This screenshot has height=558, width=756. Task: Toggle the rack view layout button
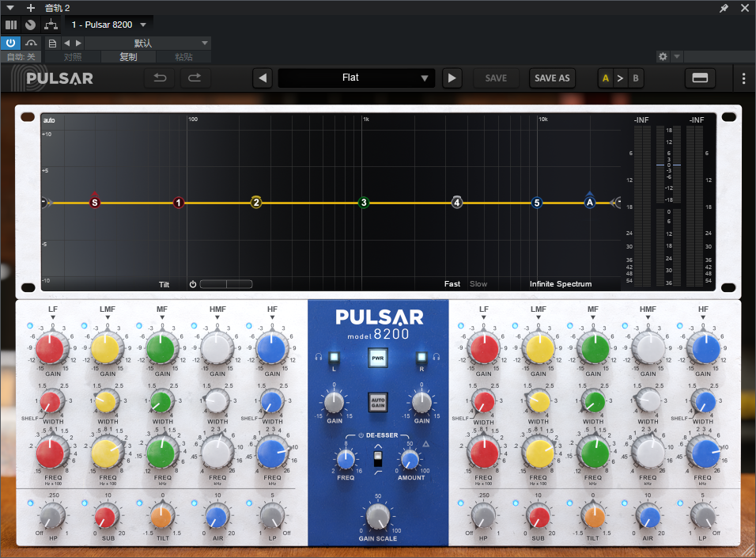pyautogui.click(x=700, y=78)
